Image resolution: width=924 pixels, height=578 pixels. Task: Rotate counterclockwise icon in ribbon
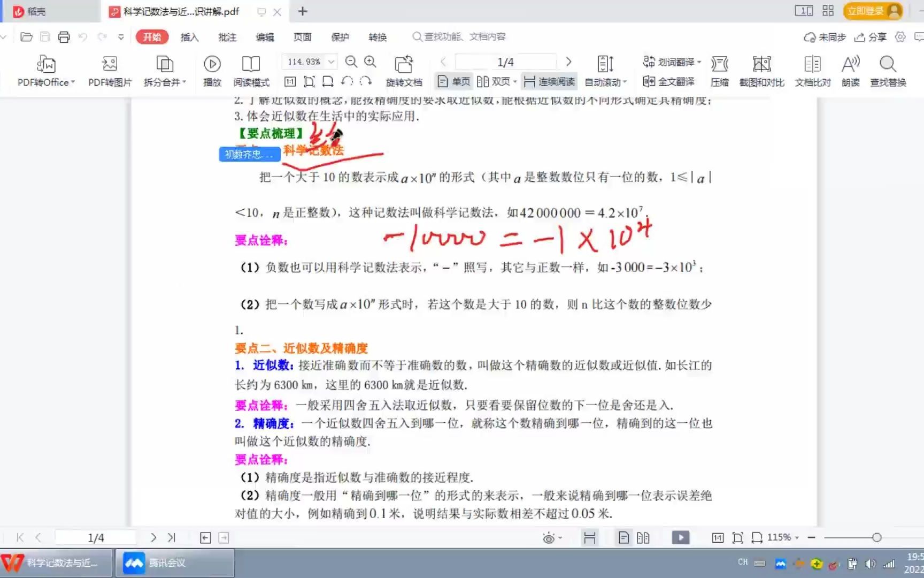point(347,81)
